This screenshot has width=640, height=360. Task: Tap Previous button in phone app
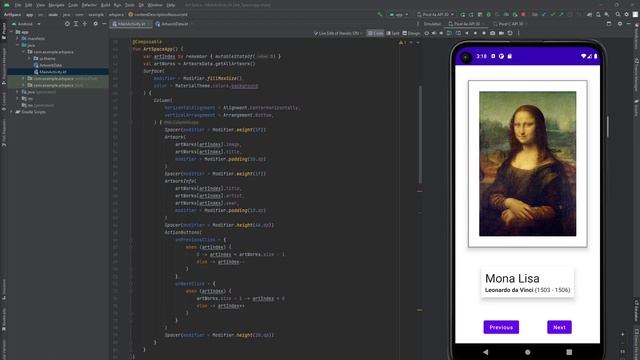[x=501, y=327]
